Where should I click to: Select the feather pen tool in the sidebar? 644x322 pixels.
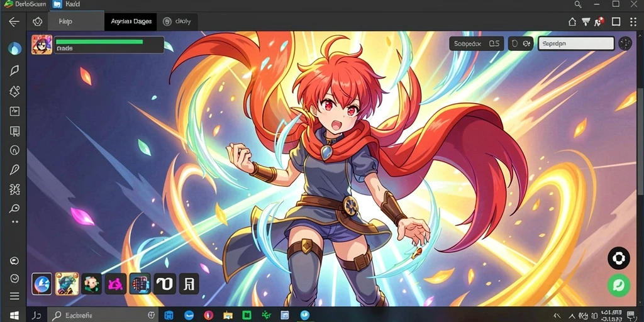click(x=15, y=170)
